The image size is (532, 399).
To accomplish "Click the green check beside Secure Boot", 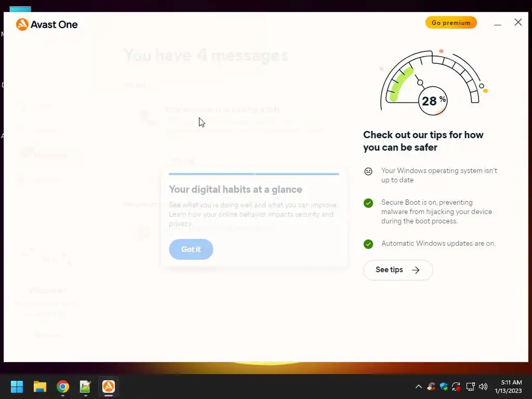I will coord(368,203).
